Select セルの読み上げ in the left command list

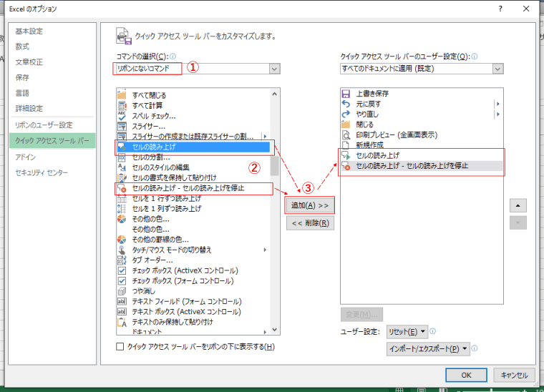(193, 147)
